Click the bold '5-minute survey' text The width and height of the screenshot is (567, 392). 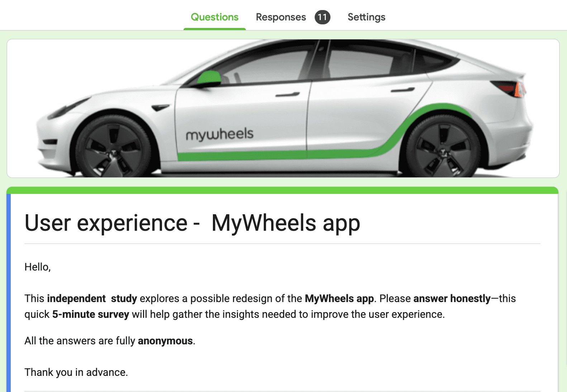point(91,314)
